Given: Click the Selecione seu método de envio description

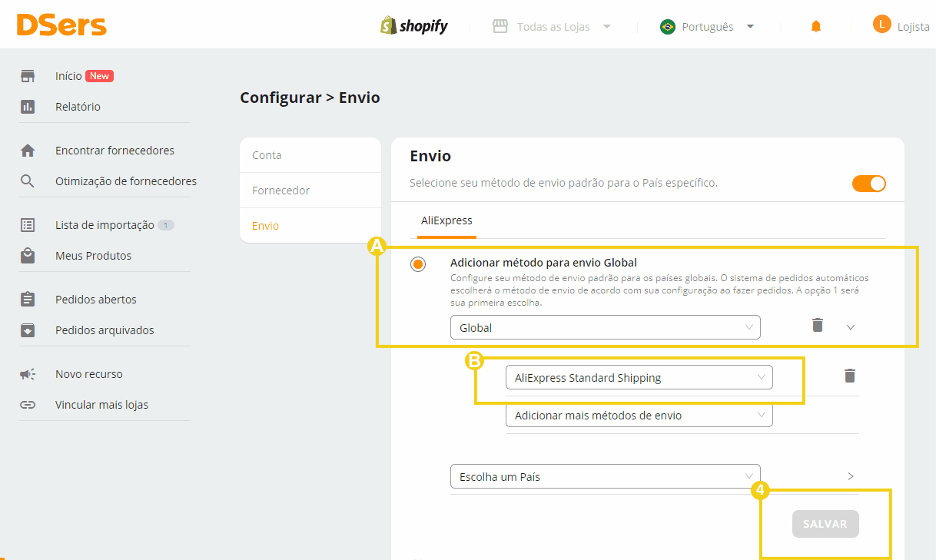Looking at the screenshot, I should click(x=563, y=183).
